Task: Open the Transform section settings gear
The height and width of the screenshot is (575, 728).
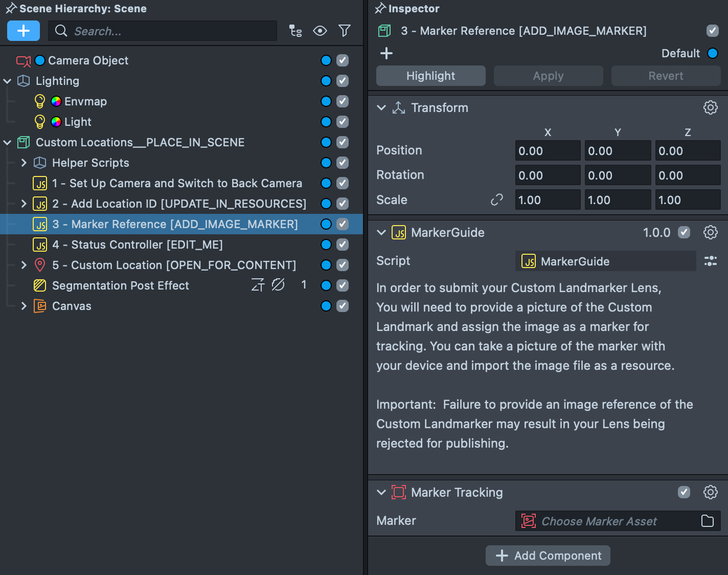Action: (710, 107)
